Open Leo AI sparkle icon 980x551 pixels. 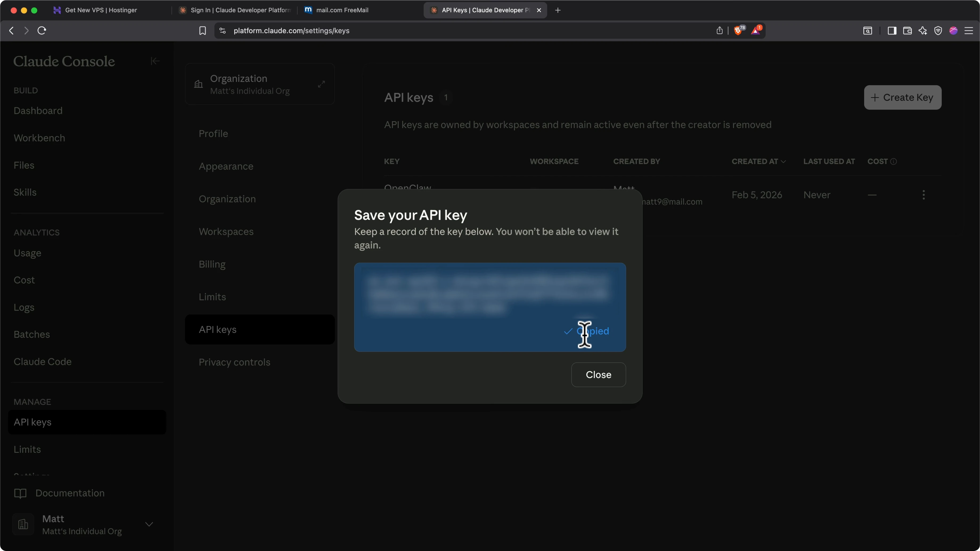(x=922, y=30)
